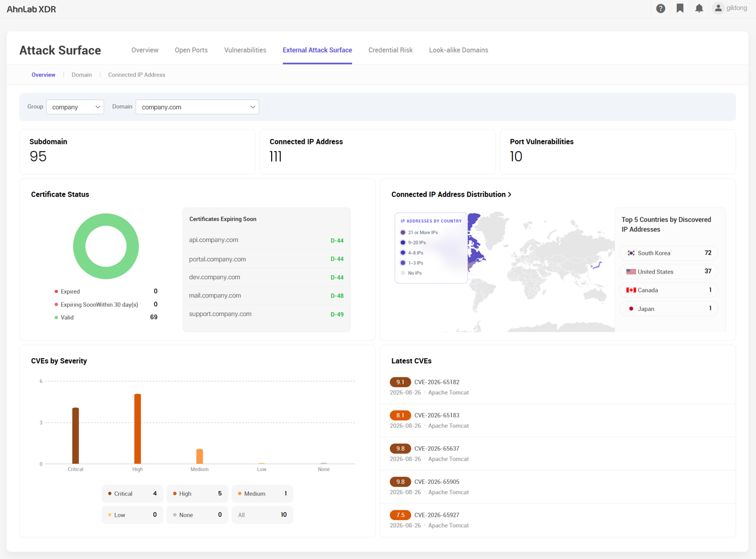Select the External Attack Surface tab

317,50
